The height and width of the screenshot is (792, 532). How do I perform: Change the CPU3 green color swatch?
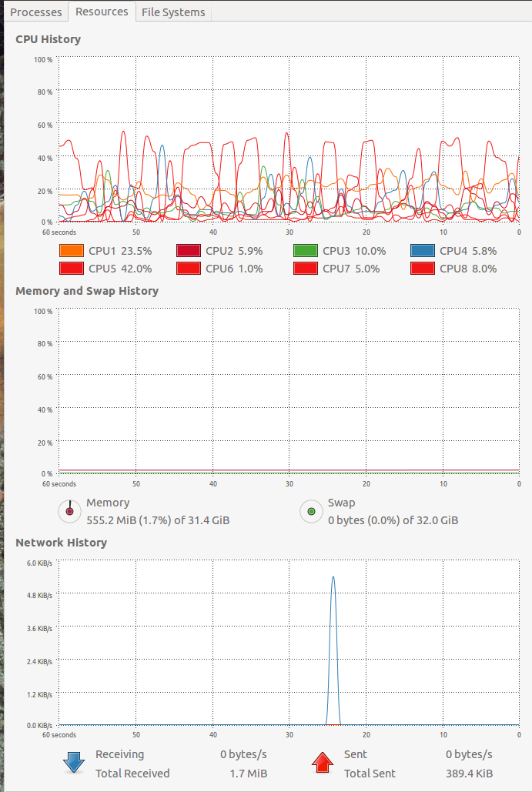click(x=306, y=251)
